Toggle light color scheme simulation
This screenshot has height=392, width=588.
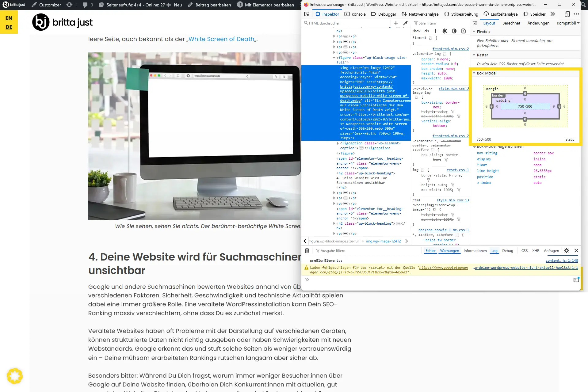pyautogui.click(x=445, y=31)
